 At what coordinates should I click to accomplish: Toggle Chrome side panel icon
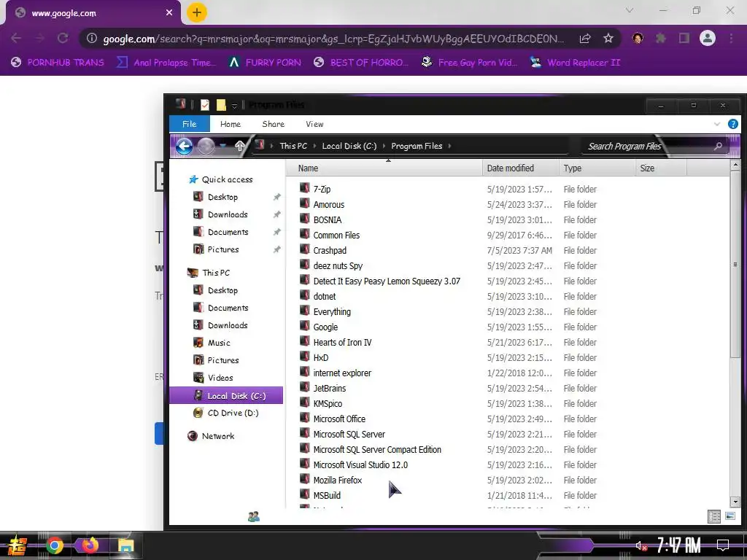684,38
